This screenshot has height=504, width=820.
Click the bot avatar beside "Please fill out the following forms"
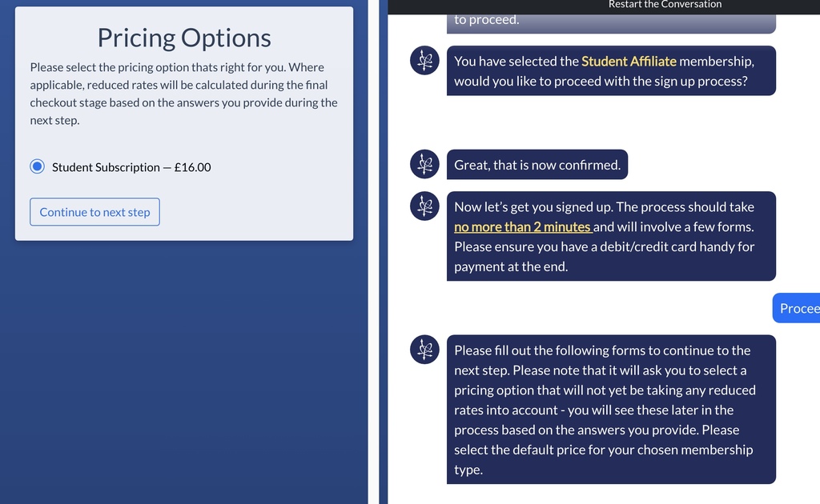coord(424,350)
